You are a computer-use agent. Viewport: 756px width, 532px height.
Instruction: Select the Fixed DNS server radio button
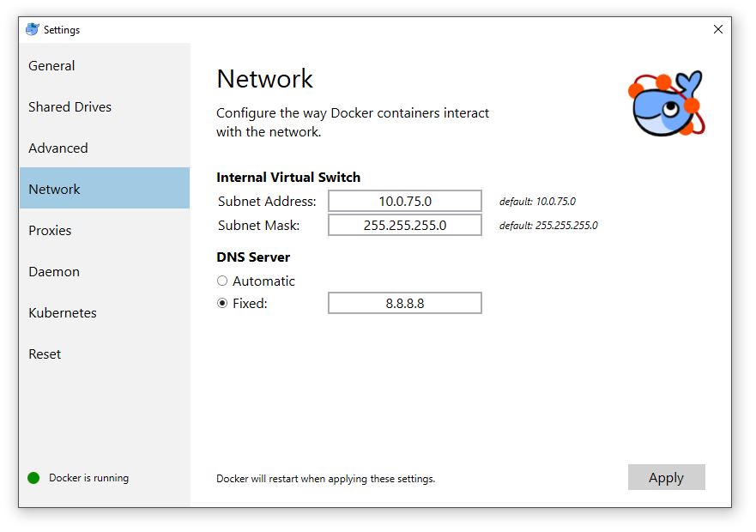coord(222,304)
